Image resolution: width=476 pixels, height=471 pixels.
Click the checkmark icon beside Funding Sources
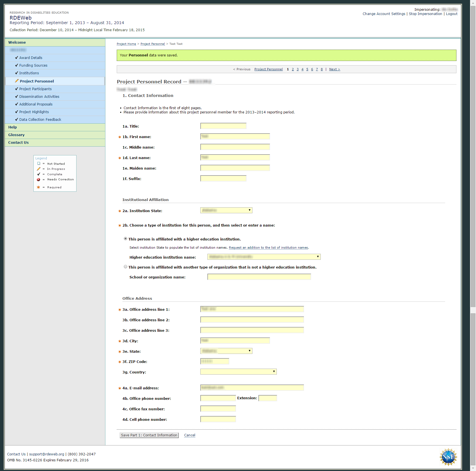coord(16,65)
